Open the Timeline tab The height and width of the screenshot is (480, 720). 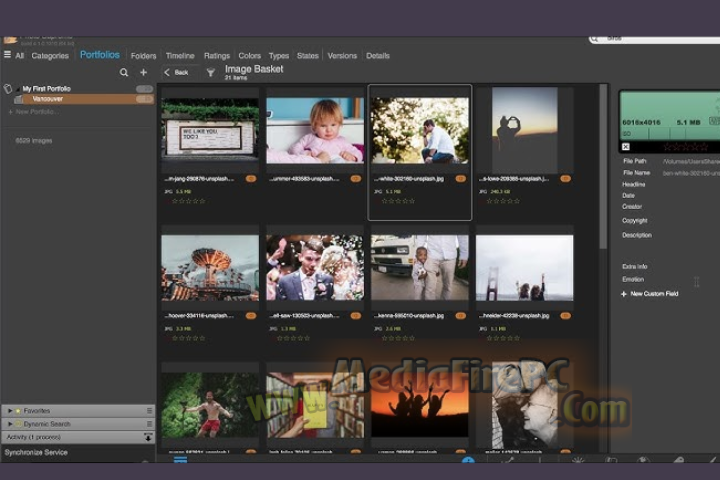pos(180,56)
